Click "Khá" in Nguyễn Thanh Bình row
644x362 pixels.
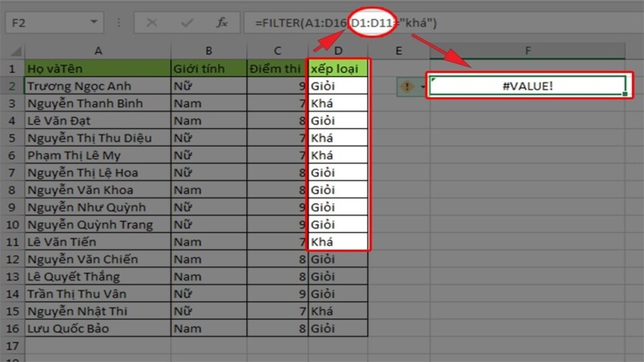(x=338, y=103)
